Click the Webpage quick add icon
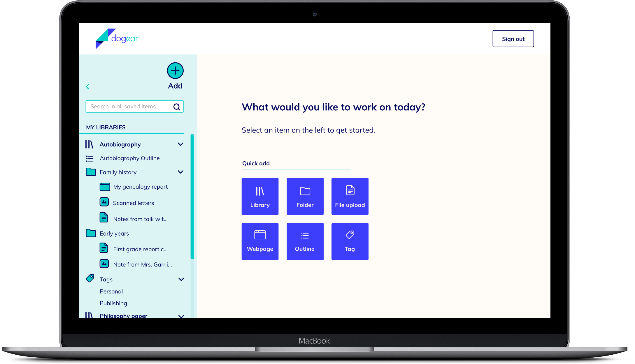 (260, 241)
